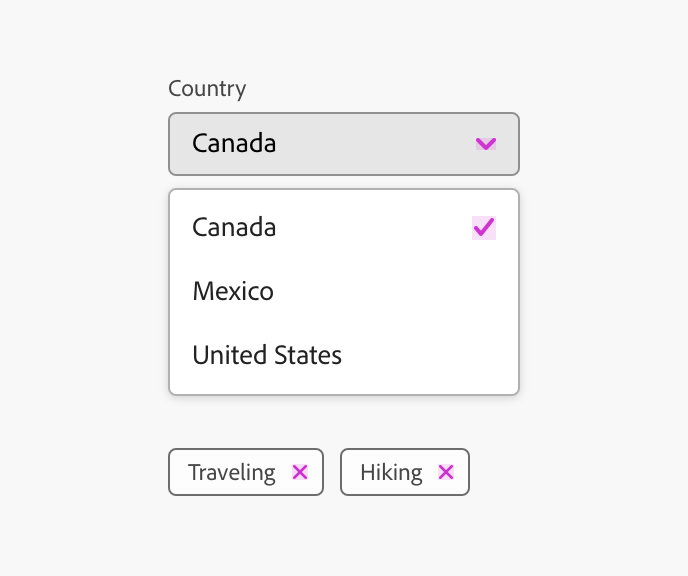The height and width of the screenshot is (576, 688).
Task: Click the United States list entry
Action: tap(267, 355)
